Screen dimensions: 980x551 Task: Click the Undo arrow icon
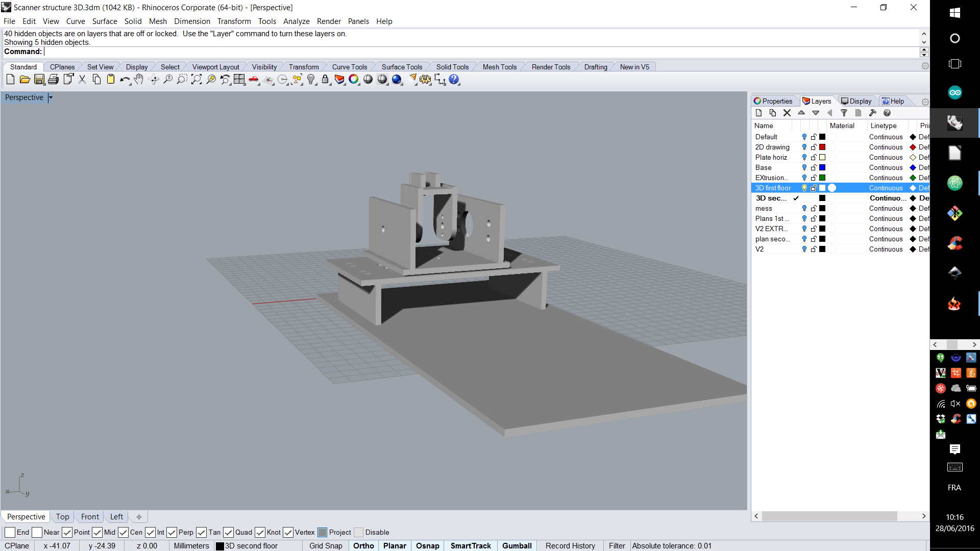124,80
